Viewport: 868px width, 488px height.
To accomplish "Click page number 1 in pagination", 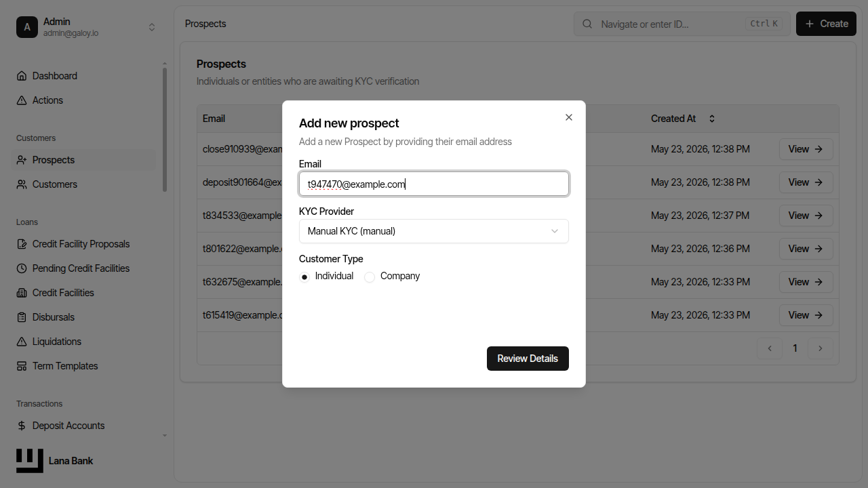I will (795, 348).
